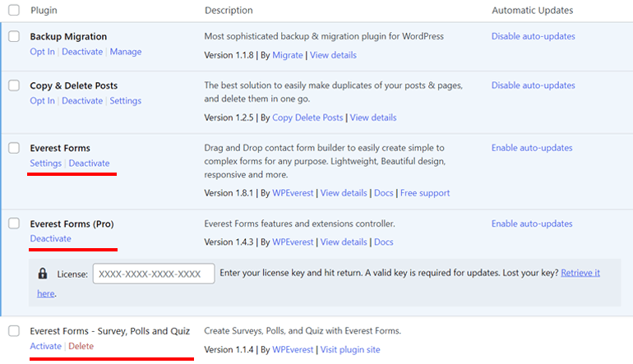Open the Visit plugin site link
This screenshot has width=633, height=364.
click(350, 350)
